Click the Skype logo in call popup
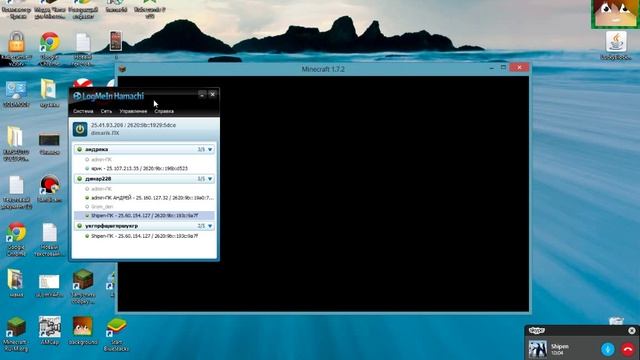 pyautogui.click(x=537, y=330)
